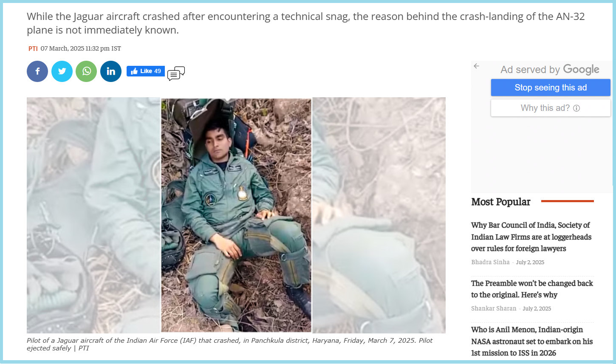Go back using the ad panel arrow
The image size is (616, 364).
coord(477,66)
